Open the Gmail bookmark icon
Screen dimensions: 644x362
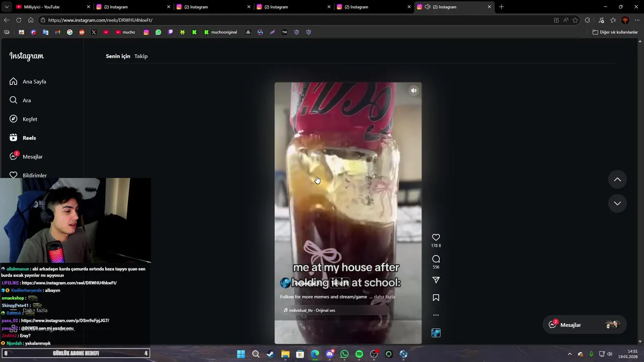pyautogui.click(x=57, y=32)
